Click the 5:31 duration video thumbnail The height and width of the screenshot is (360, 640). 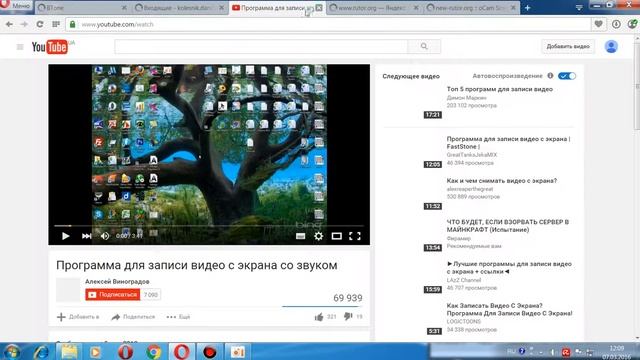tap(412, 318)
